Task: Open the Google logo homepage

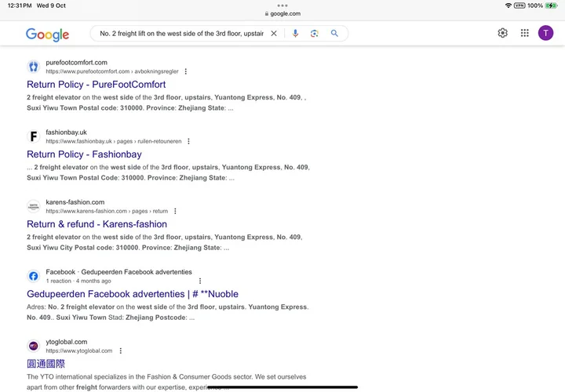Action: coord(47,34)
